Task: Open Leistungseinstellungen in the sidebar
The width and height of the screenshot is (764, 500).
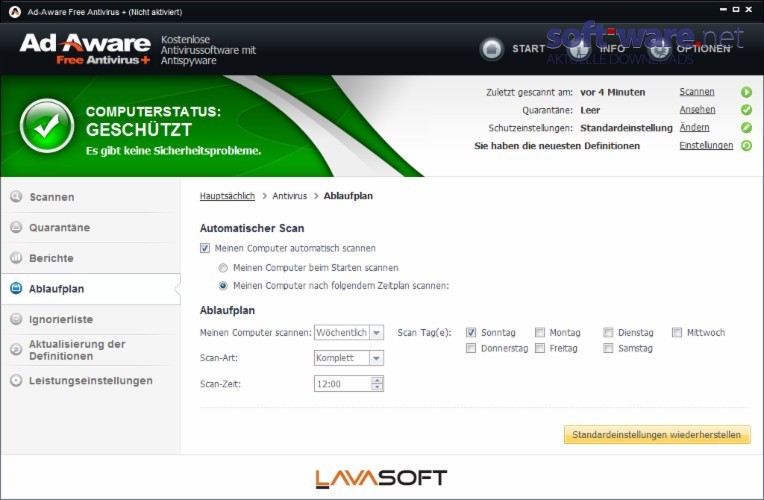Action: [x=91, y=381]
